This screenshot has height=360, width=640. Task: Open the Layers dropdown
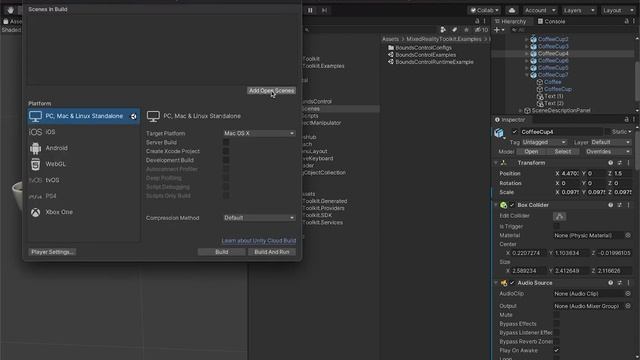point(579,10)
